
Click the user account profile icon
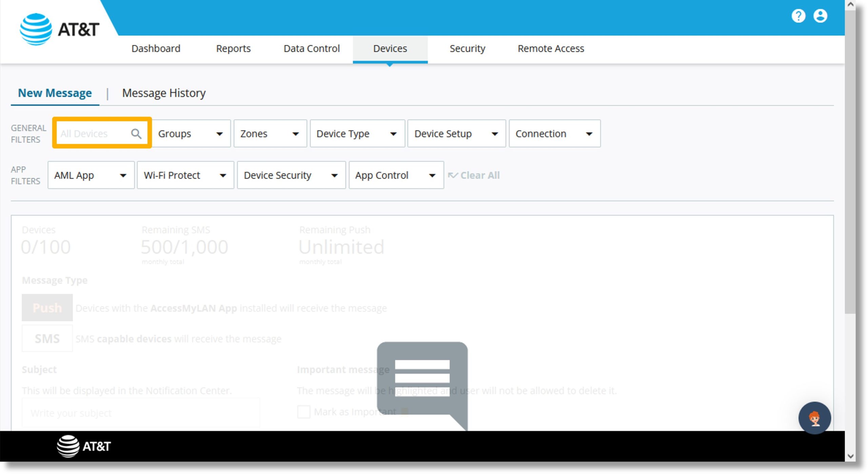coord(821,16)
